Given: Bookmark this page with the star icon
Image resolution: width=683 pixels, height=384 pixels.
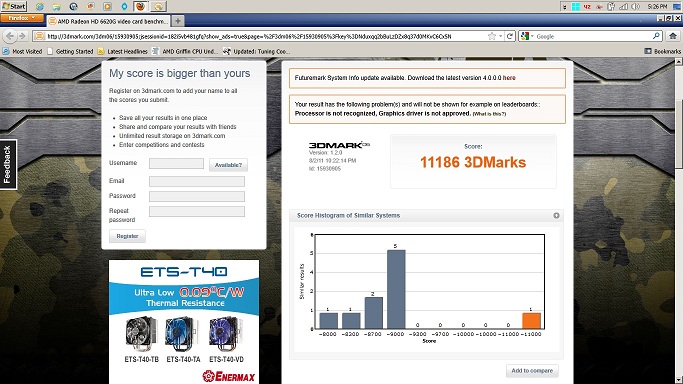Looking at the screenshot, I should [x=492, y=36].
